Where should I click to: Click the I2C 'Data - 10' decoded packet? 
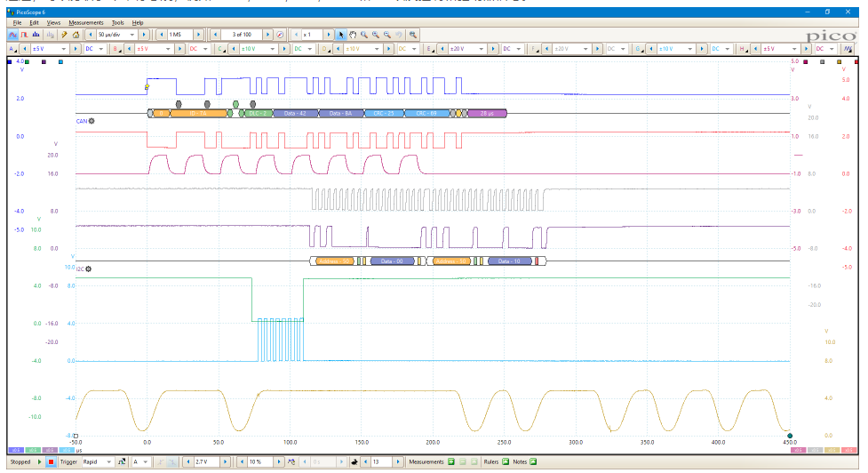(509, 261)
